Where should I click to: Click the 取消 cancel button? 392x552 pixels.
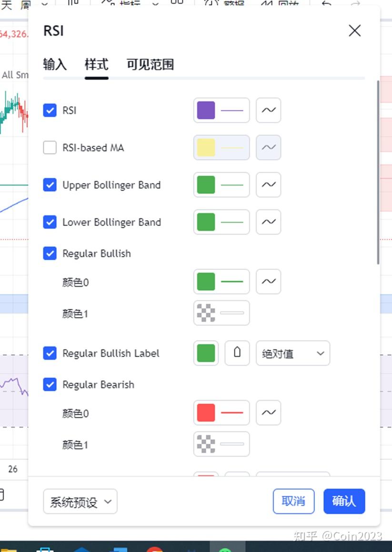293,501
